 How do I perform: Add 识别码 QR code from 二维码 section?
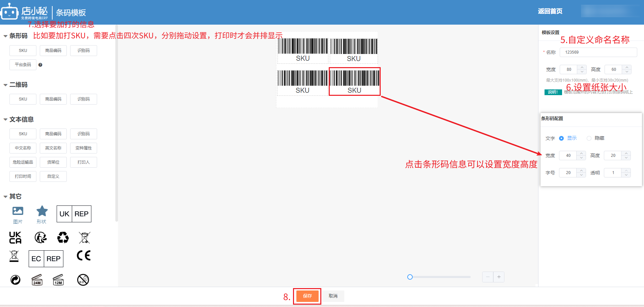tap(84, 99)
